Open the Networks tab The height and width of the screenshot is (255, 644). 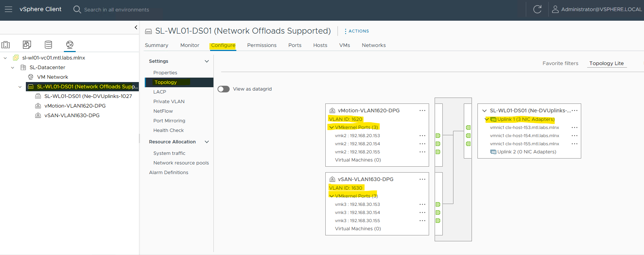tap(374, 45)
